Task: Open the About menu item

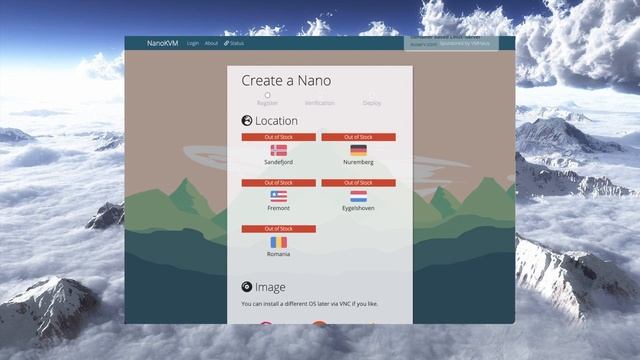Action: [211, 43]
